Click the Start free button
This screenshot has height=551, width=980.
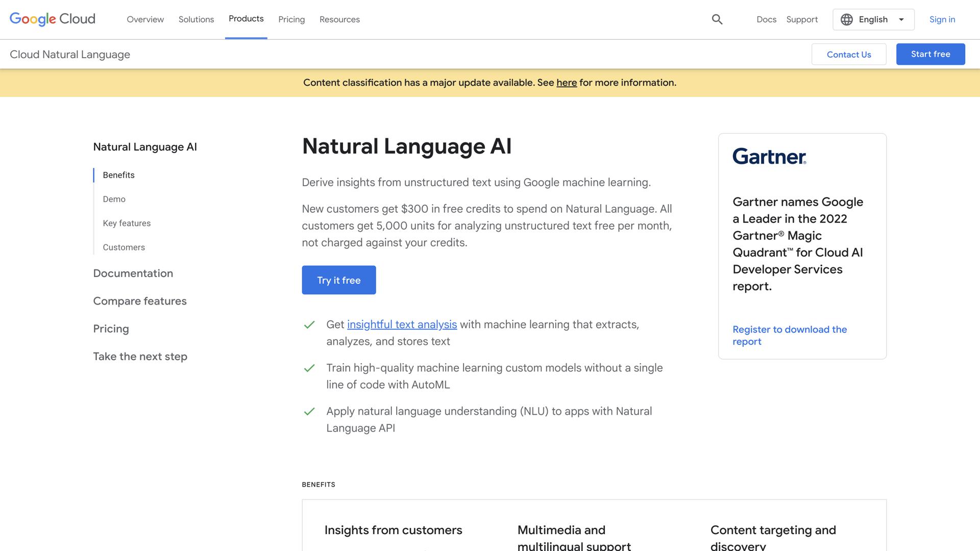[930, 54]
